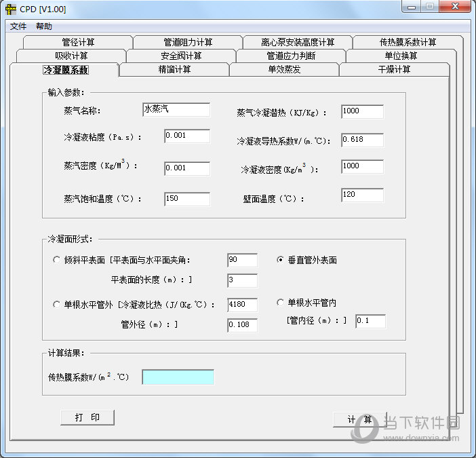476x458 pixels.
Task: Open the 文件 menu
Action: click(18, 26)
